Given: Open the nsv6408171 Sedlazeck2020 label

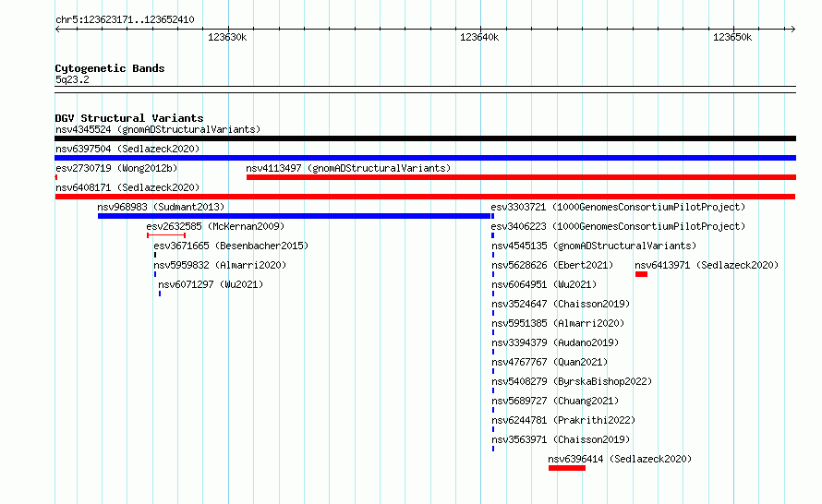Looking at the screenshot, I should (127, 187).
